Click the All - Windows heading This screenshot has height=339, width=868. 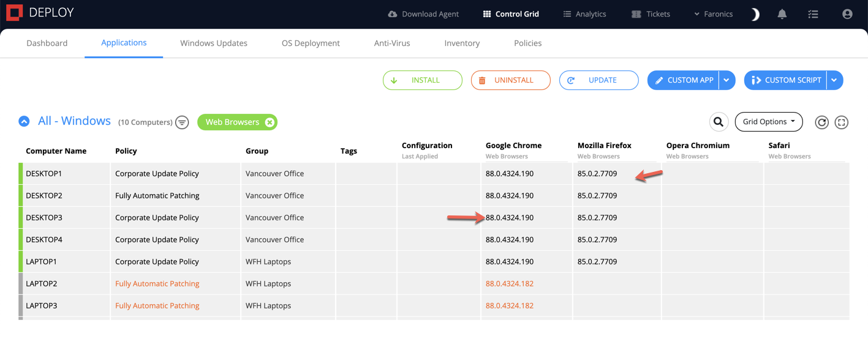pyautogui.click(x=74, y=121)
